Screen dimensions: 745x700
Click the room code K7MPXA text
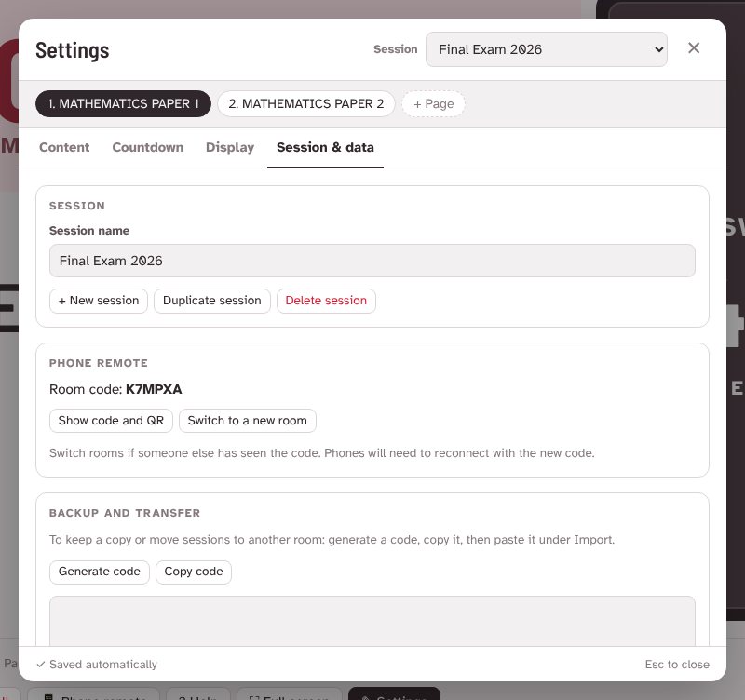coord(154,389)
